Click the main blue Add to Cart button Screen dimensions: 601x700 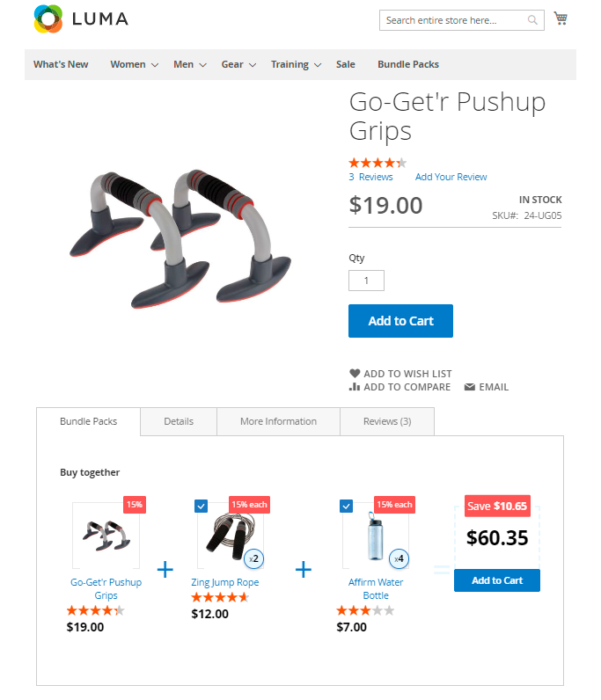[x=400, y=321]
